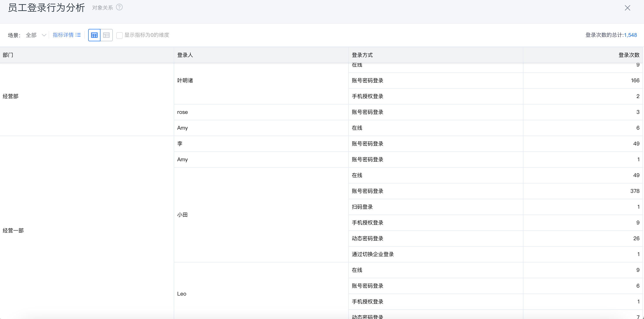
Task: Select 叶明诸 in the 登录人 column
Action: pos(185,80)
